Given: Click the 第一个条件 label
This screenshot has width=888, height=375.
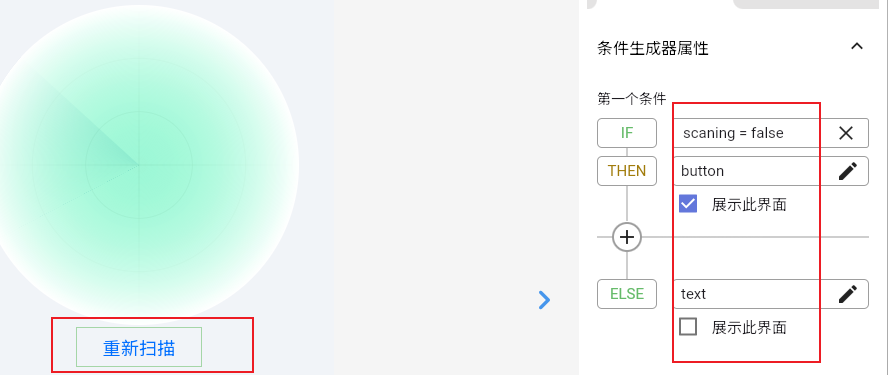Looking at the screenshot, I should [x=632, y=99].
